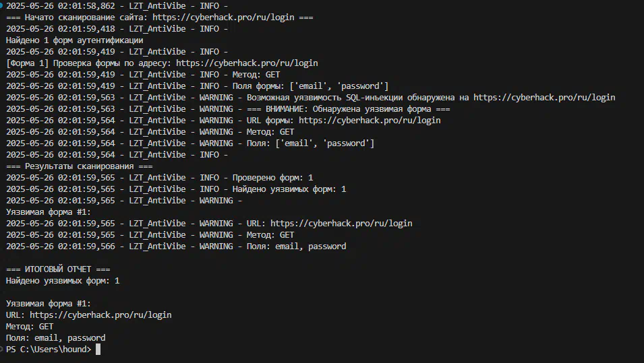This screenshot has height=363, width=644.
Task: Click the first timestamp '02:01:58,862' log line
Action: click(x=117, y=6)
